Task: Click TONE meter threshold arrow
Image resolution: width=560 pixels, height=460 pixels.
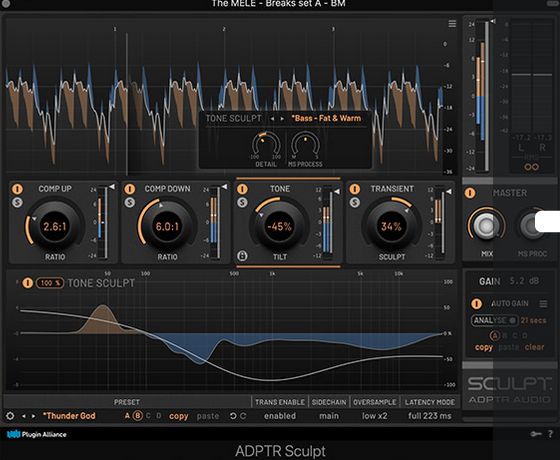Action: 336,192
